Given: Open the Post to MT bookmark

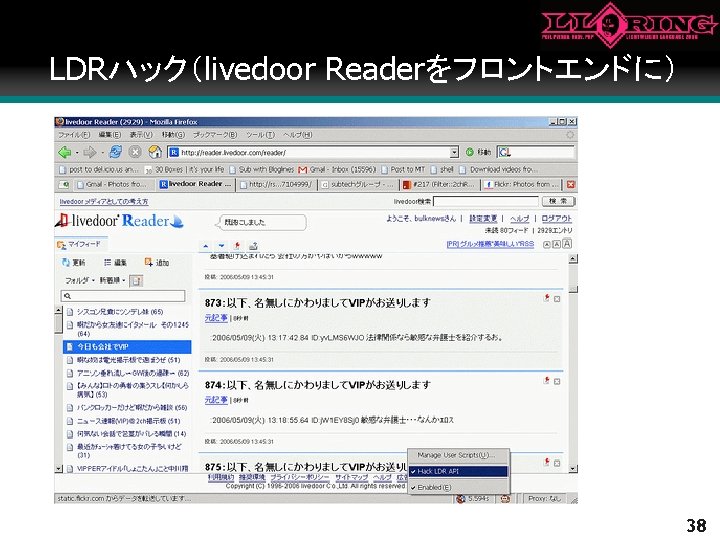Looking at the screenshot, I should (403, 169).
